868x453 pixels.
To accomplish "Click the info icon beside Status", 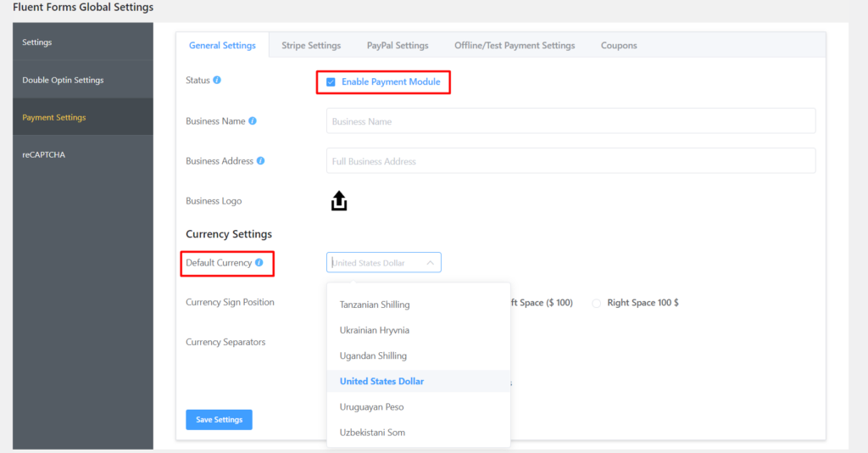I will pyautogui.click(x=217, y=80).
